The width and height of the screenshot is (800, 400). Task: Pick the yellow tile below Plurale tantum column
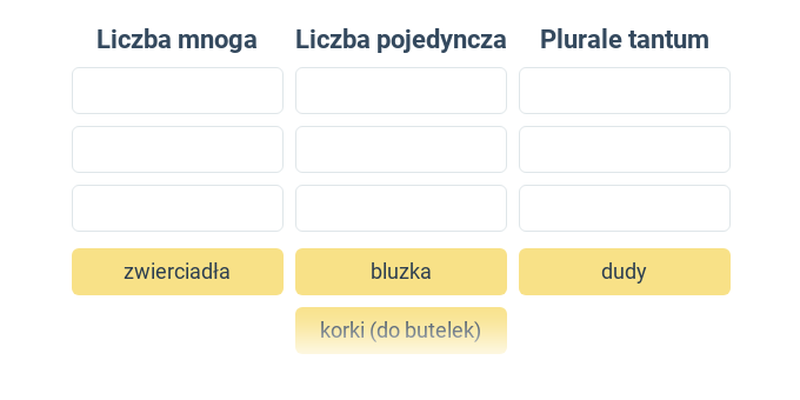point(624,271)
